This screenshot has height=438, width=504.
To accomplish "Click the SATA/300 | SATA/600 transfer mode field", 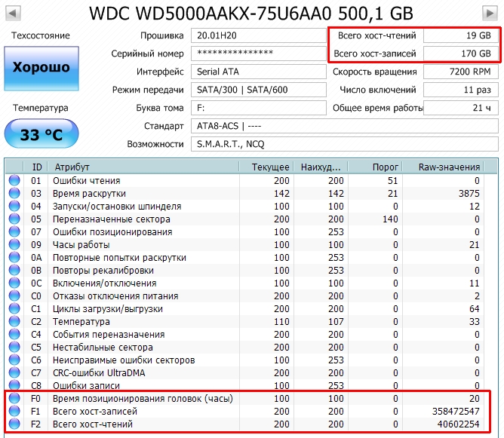I will [259, 90].
